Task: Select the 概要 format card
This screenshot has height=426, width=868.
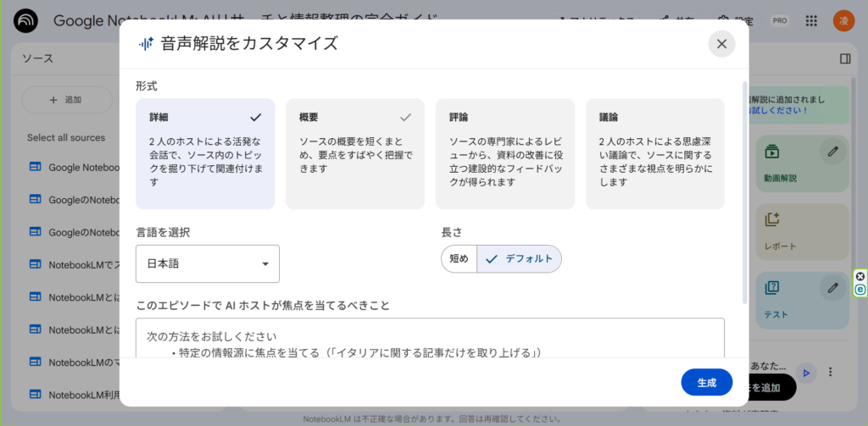Action: coord(354,154)
